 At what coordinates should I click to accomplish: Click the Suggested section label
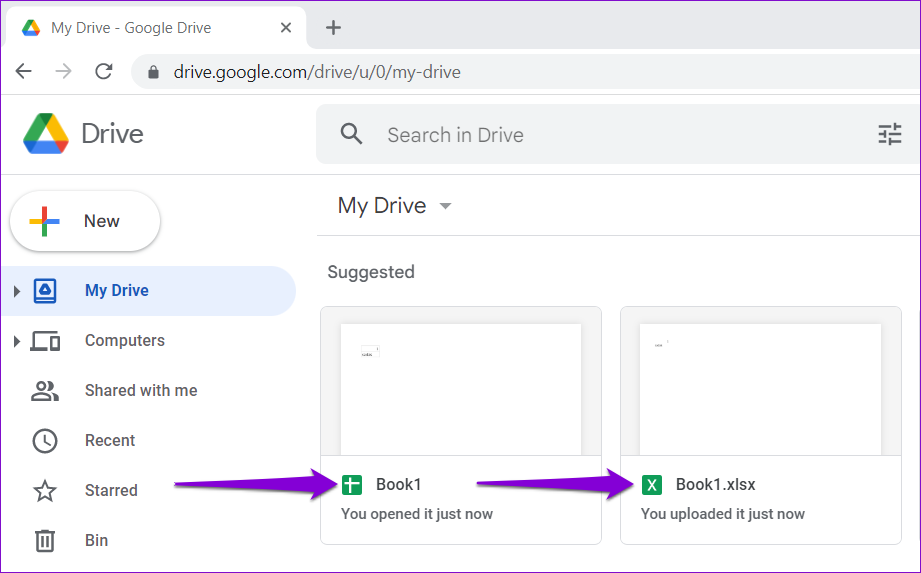click(371, 272)
